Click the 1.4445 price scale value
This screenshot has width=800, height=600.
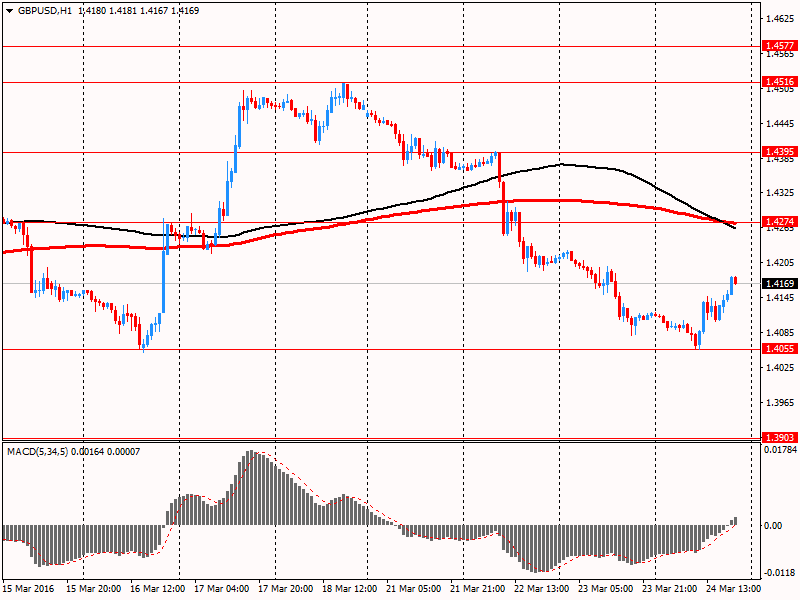pos(780,123)
